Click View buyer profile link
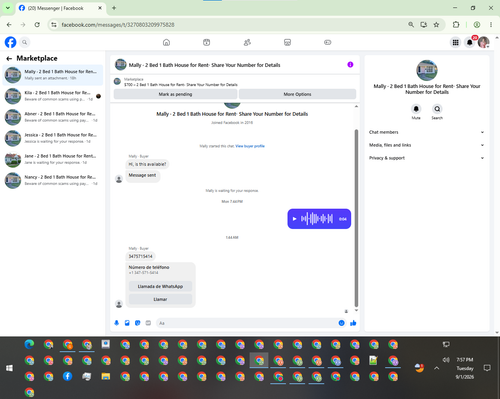 point(250,146)
